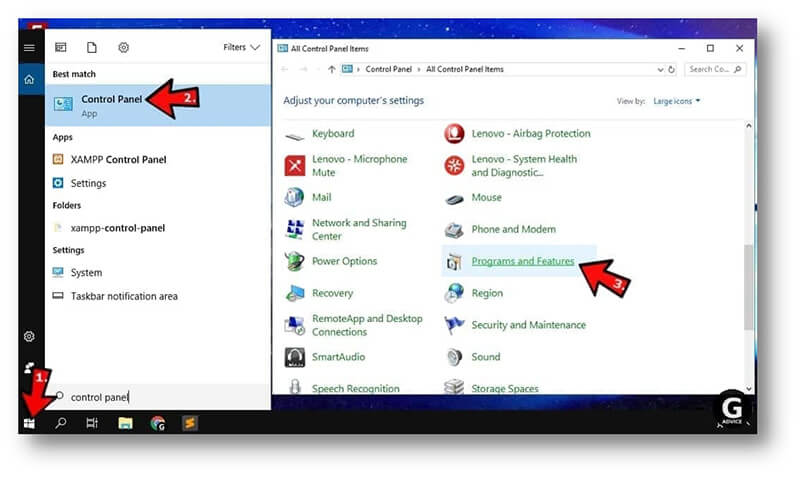Expand the Filters dropdown in search
Viewport: 800px width, 477px height.
coord(241,47)
